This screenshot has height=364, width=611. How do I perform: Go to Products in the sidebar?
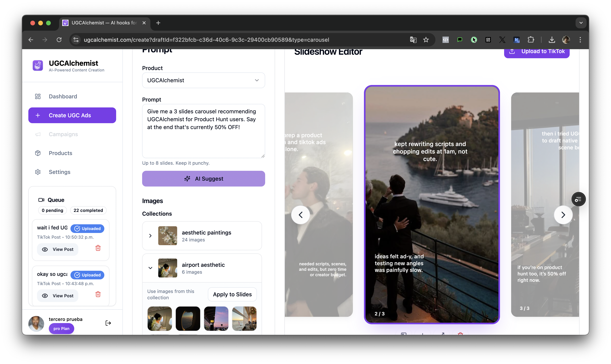[x=60, y=153]
